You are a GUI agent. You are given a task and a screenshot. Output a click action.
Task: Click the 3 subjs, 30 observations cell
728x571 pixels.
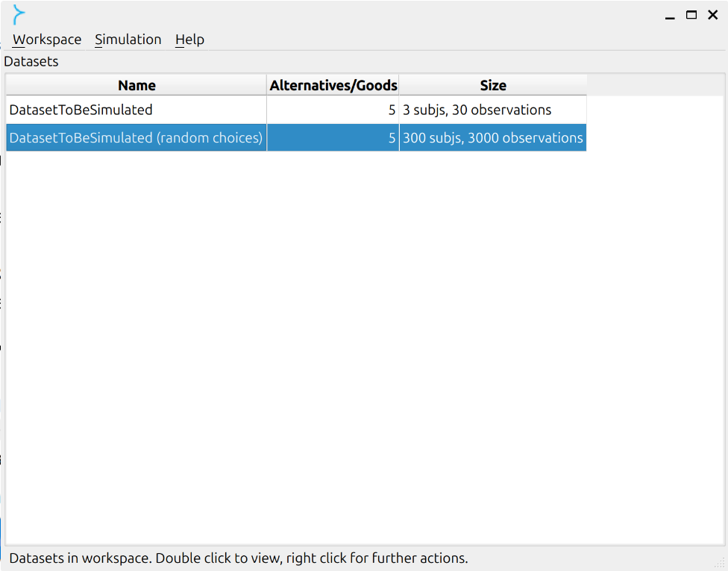492,110
